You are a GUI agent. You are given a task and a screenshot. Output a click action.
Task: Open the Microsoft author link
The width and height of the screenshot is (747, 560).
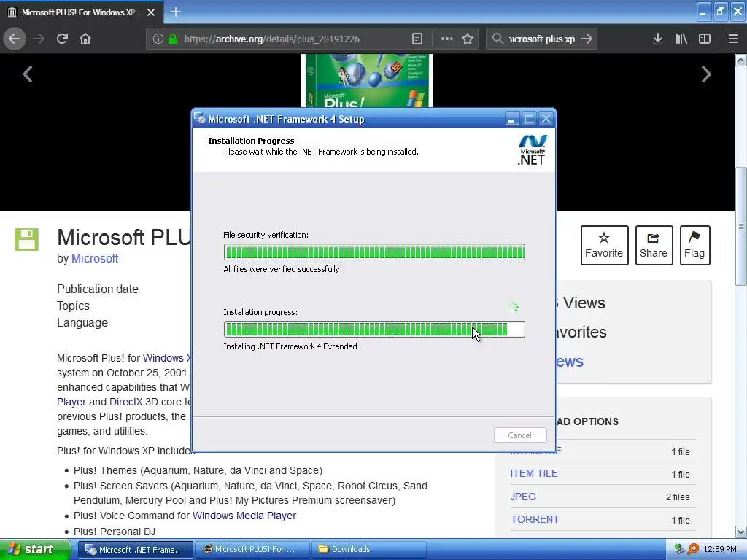click(94, 259)
